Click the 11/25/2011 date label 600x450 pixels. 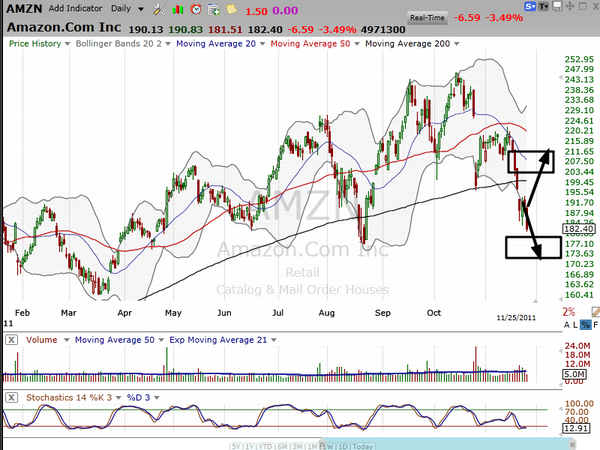click(x=516, y=318)
